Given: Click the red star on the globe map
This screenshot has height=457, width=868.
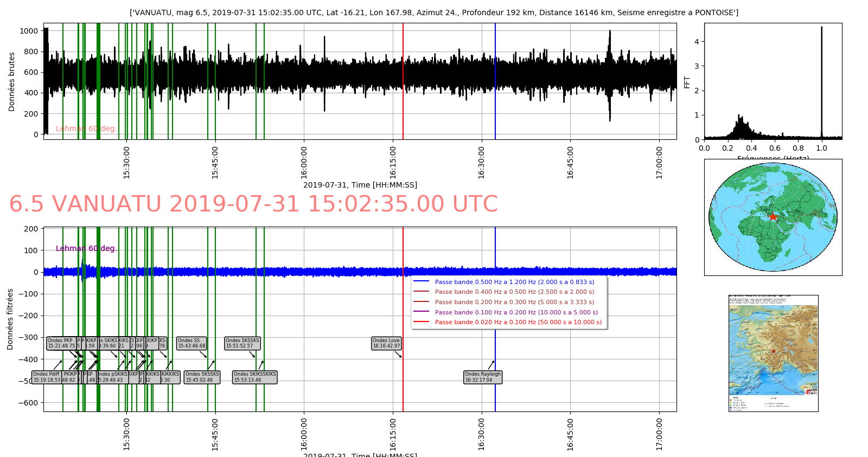Looking at the screenshot, I should pyautogui.click(x=773, y=217).
